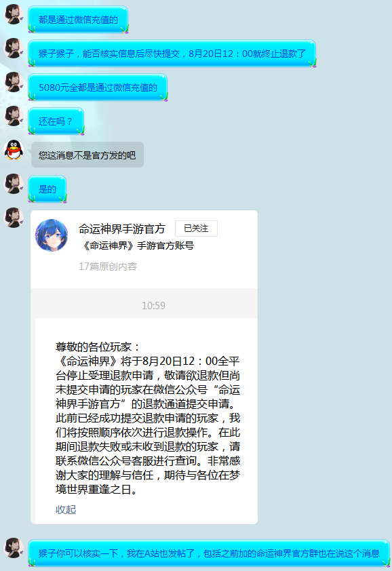Select the '是的' reply bubble

(47, 189)
